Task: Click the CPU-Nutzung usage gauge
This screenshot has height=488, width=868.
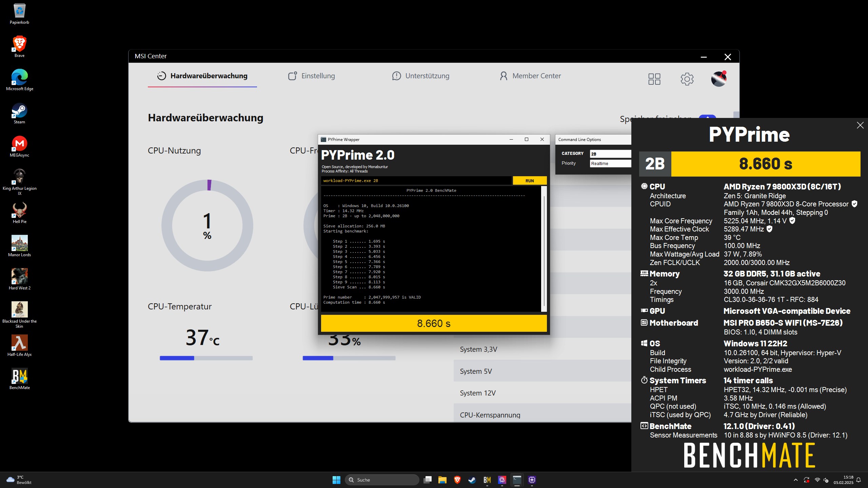Action: click(207, 225)
